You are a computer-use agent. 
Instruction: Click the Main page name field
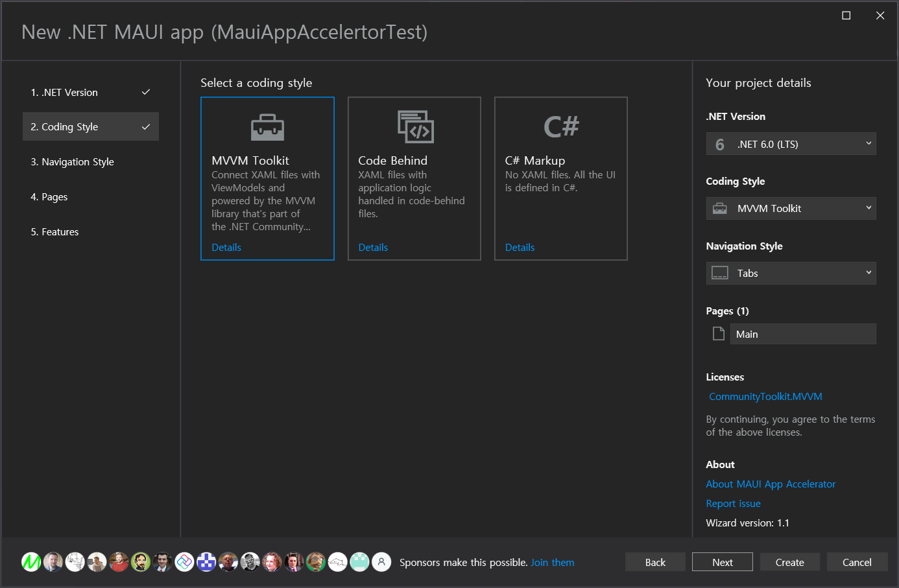[803, 334]
